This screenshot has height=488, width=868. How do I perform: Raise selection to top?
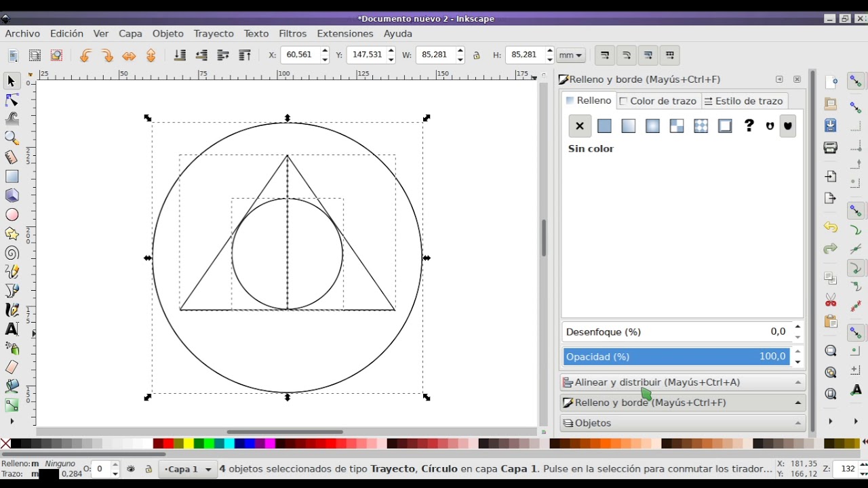point(245,56)
